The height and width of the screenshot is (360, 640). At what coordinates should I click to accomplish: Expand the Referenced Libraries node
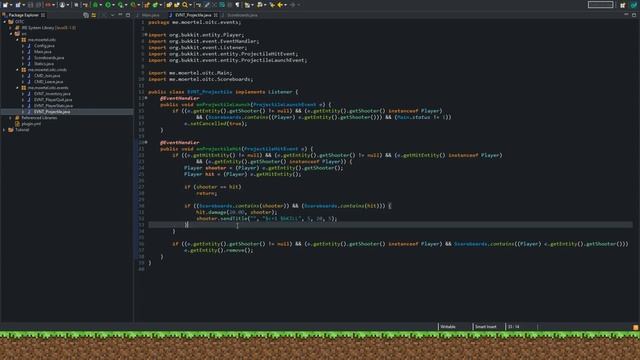[x=11, y=118]
